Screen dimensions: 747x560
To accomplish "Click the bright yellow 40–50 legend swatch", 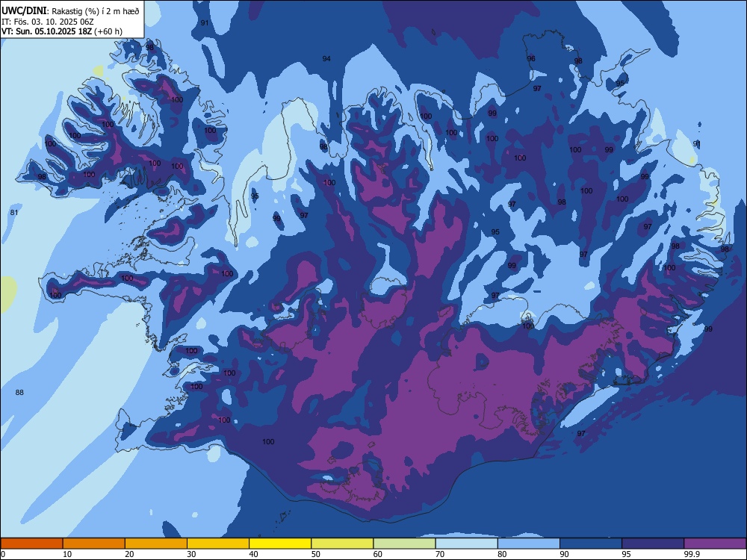I will pos(280,544).
